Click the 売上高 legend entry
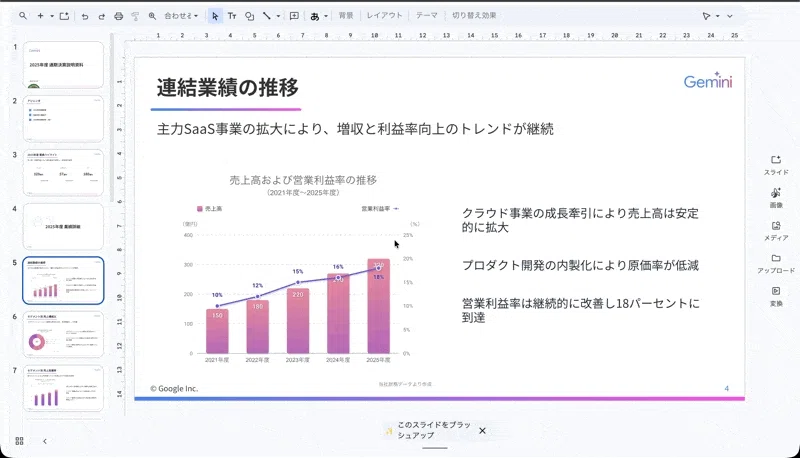The width and height of the screenshot is (800, 458). coord(209,209)
